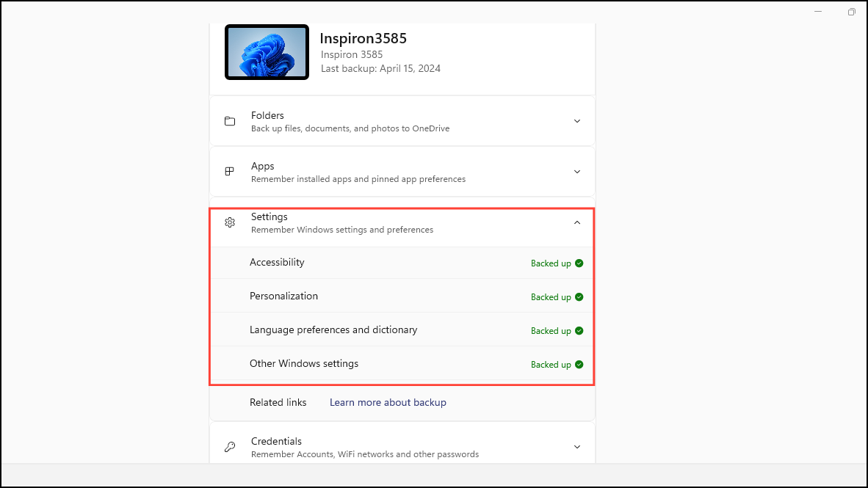Click the backed-up icon for Other Windows settings
This screenshot has height=488, width=868.
click(x=579, y=364)
